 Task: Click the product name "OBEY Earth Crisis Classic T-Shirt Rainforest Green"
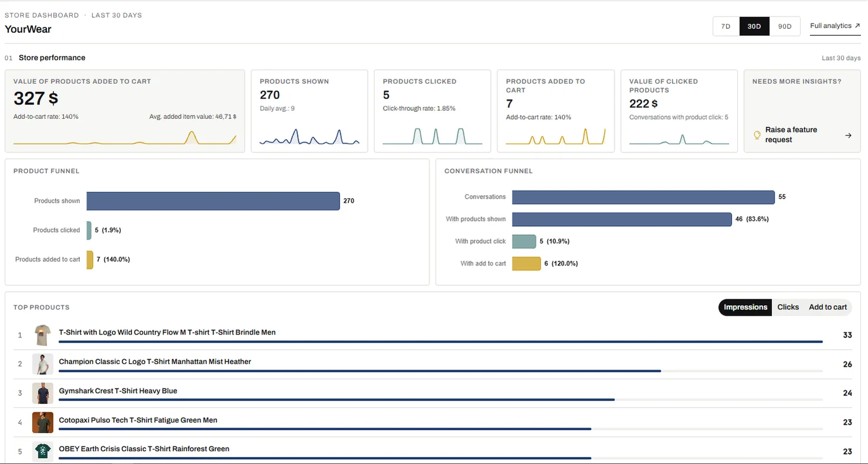click(x=144, y=449)
